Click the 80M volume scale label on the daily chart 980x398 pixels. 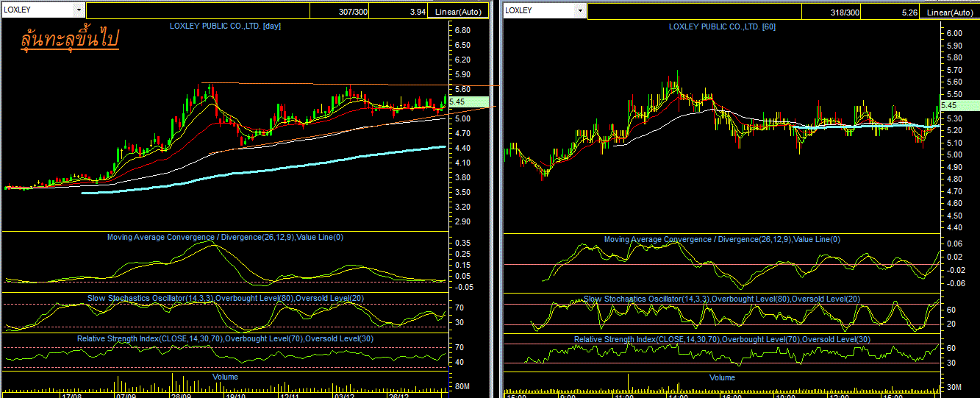(463, 385)
